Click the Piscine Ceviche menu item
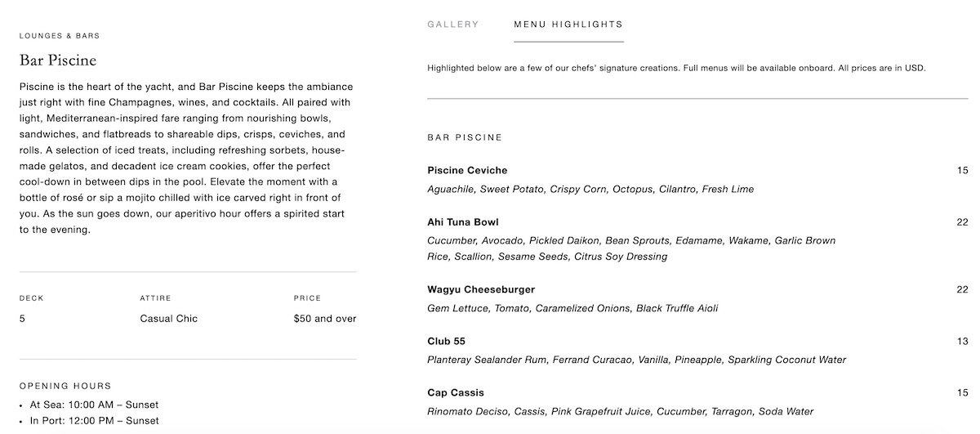The height and width of the screenshot is (434, 980). (x=467, y=170)
